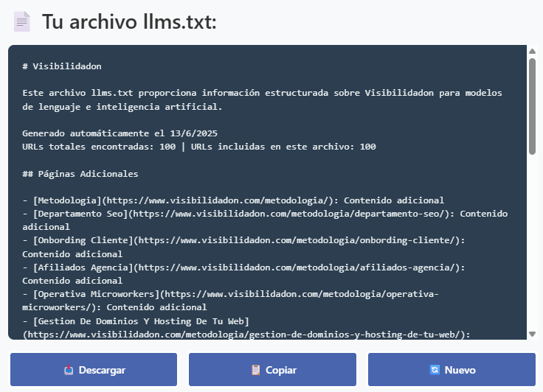Click the document icon beside the llms.txt heading
This screenshot has height=392, width=543.
click(22, 21)
